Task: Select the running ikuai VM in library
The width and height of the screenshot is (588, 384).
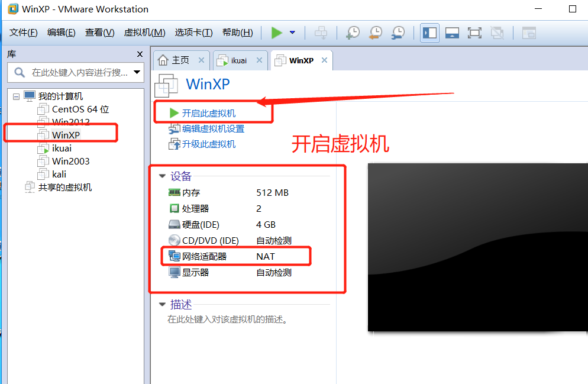Action: (x=62, y=148)
